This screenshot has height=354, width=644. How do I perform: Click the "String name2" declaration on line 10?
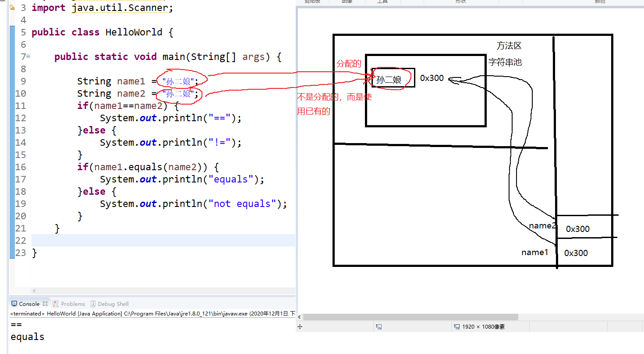click(111, 94)
